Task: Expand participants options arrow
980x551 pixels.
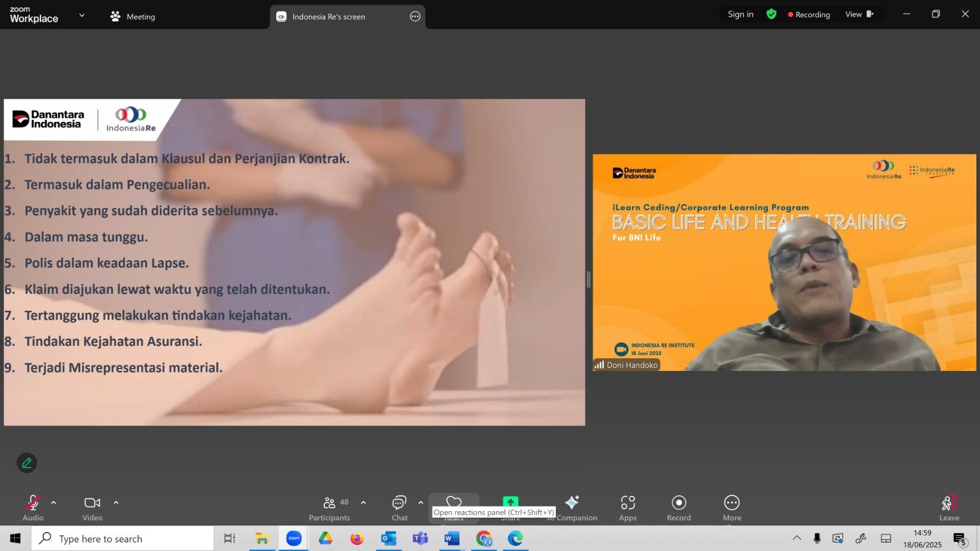Action: point(363,503)
